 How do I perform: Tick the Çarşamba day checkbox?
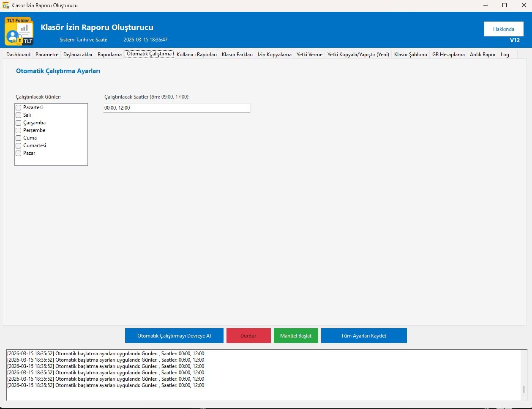click(19, 123)
